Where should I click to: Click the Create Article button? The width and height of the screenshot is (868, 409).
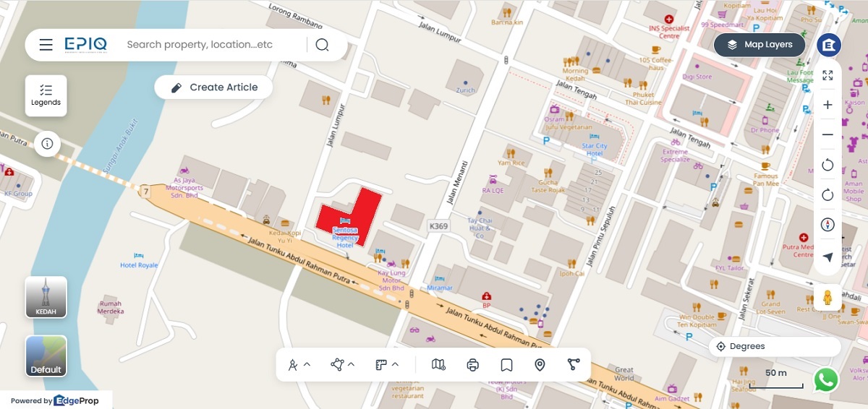click(x=214, y=87)
